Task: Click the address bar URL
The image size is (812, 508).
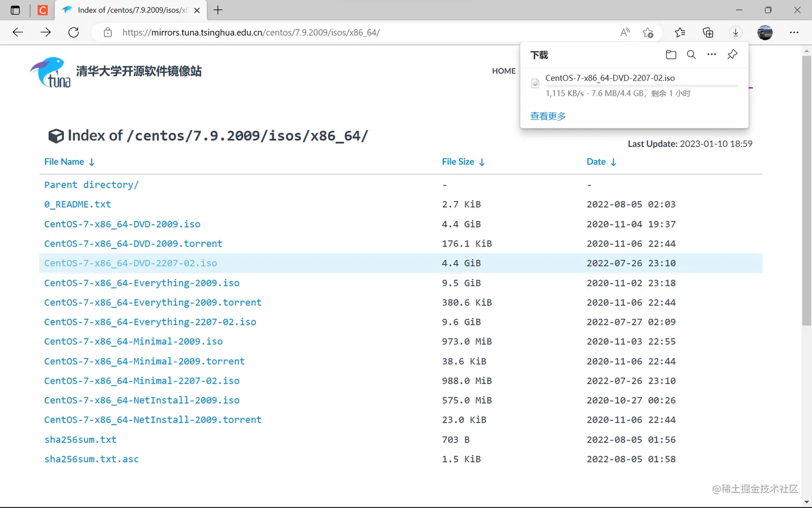Action: click(251, 32)
